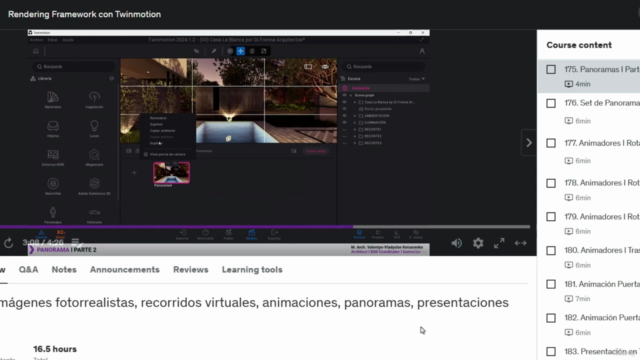This screenshot has height=360, width=640.
Task: Rewind the video with circular arrow
Action: coord(9,243)
